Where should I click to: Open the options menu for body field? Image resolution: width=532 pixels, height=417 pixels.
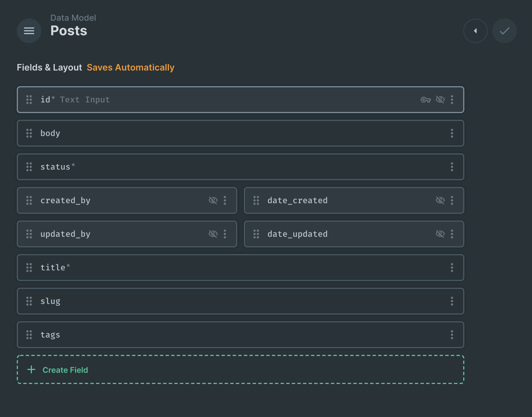pos(452,133)
